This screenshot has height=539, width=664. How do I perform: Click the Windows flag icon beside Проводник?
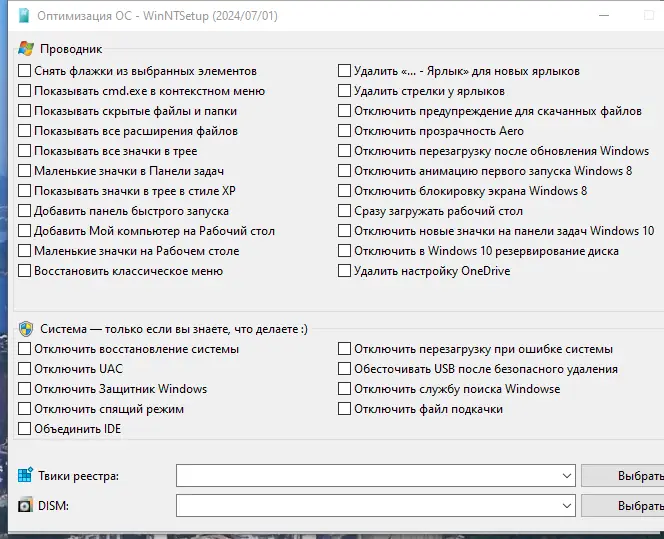[26, 48]
